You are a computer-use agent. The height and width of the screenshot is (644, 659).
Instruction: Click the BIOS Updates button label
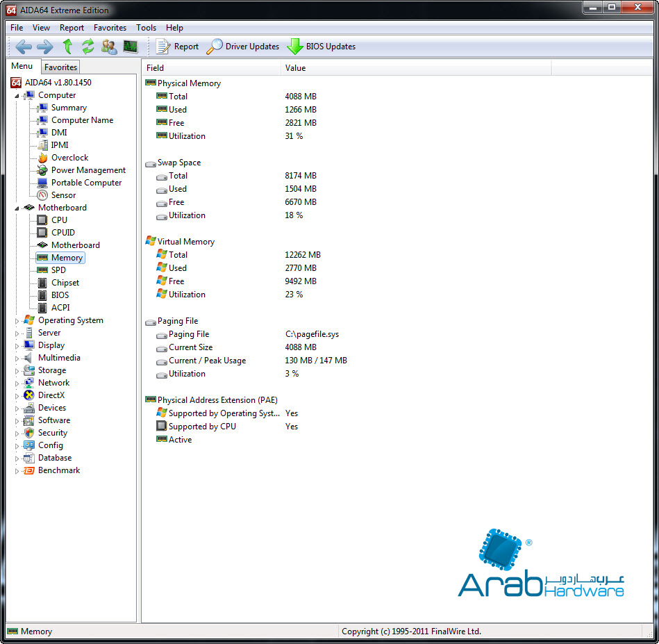tap(331, 47)
